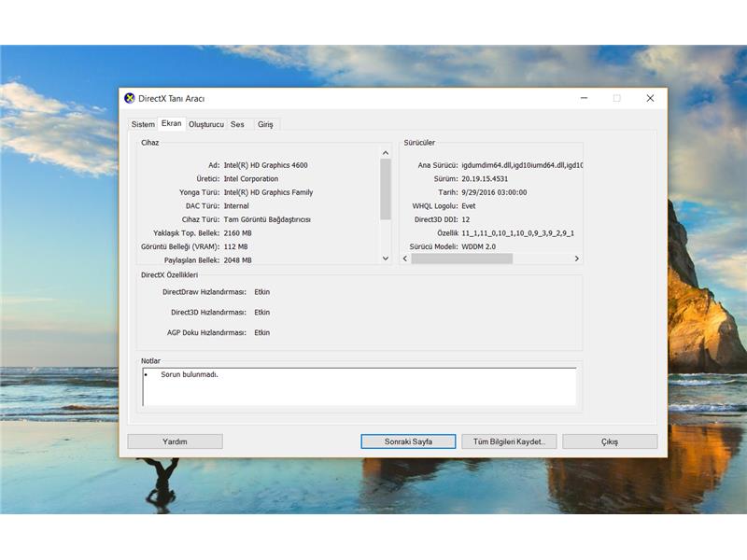This screenshot has height=560, width=747.
Task: Click the Cihaz vertical scrollbar thumb
Action: [x=386, y=189]
